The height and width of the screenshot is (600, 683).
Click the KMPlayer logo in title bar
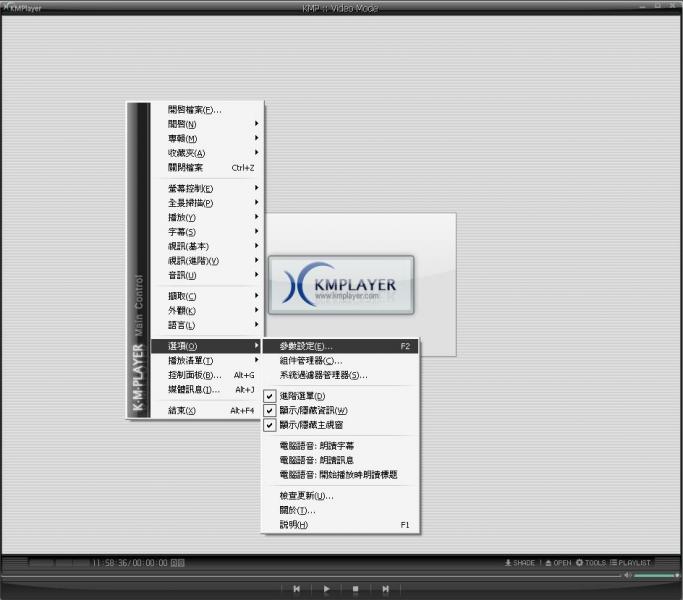[x=22, y=8]
